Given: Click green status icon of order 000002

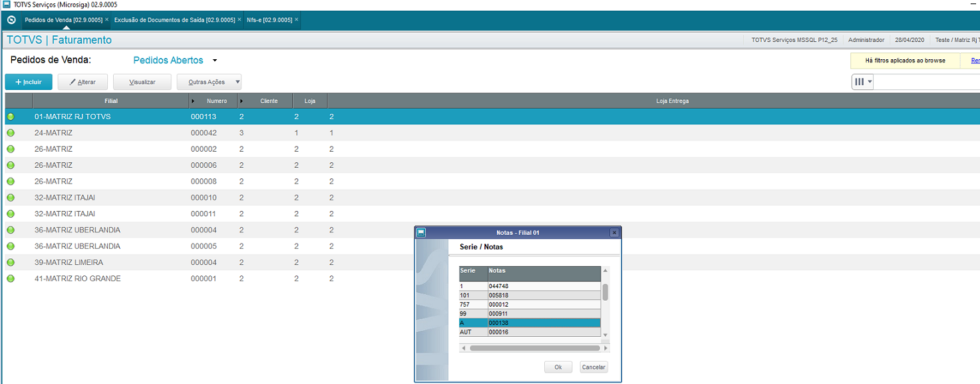Looking at the screenshot, I should click(11, 149).
